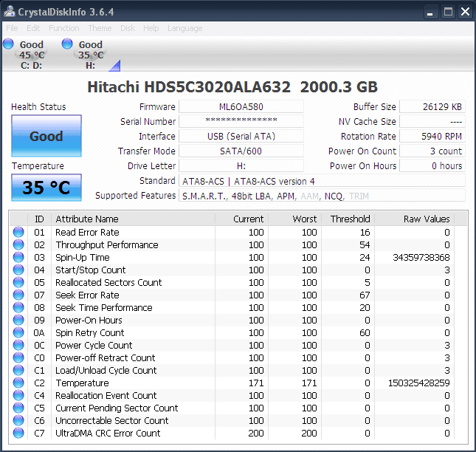Click the status orb for Seek Time Performance
476x452 pixels.
click(18, 307)
